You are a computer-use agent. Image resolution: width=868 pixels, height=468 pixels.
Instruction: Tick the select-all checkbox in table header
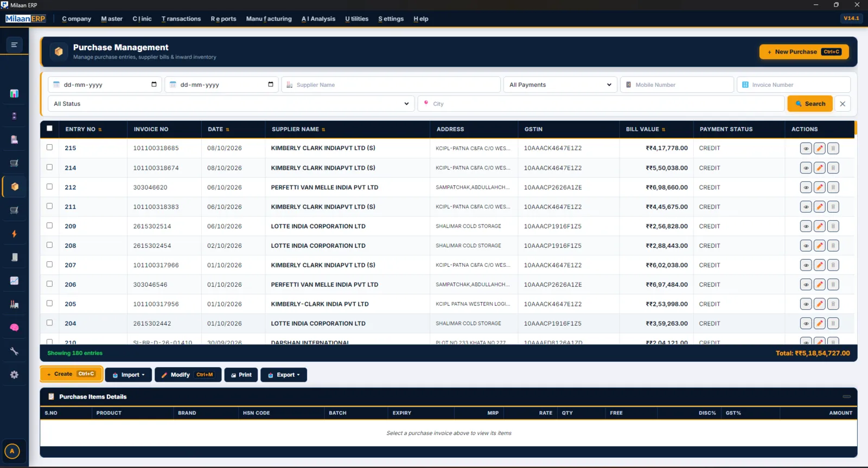pos(50,129)
